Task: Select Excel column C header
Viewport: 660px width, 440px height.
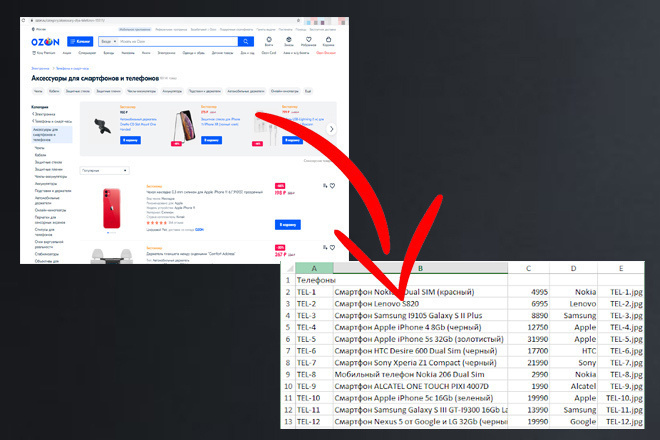Action: click(x=528, y=268)
